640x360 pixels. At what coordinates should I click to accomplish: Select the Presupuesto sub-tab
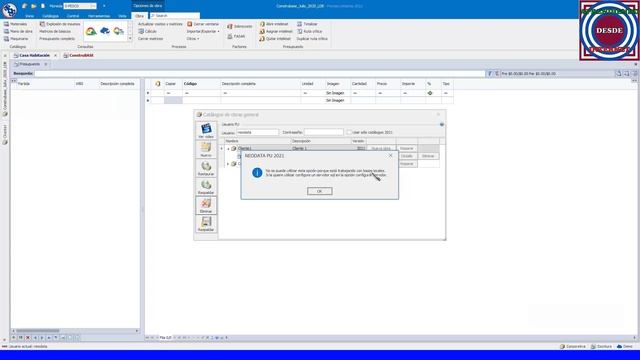(27, 64)
